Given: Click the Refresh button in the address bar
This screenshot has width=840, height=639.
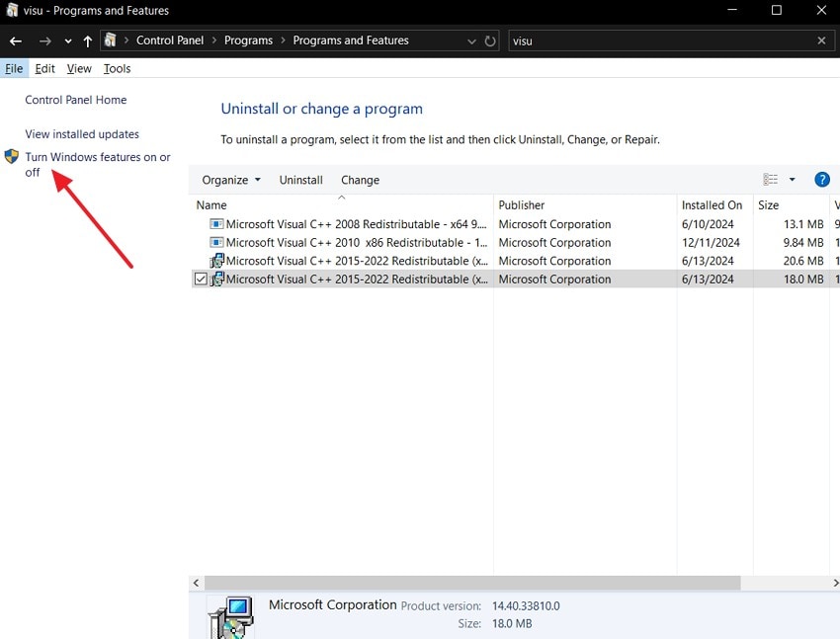Looking at the screenshot, I should (489, 40).
